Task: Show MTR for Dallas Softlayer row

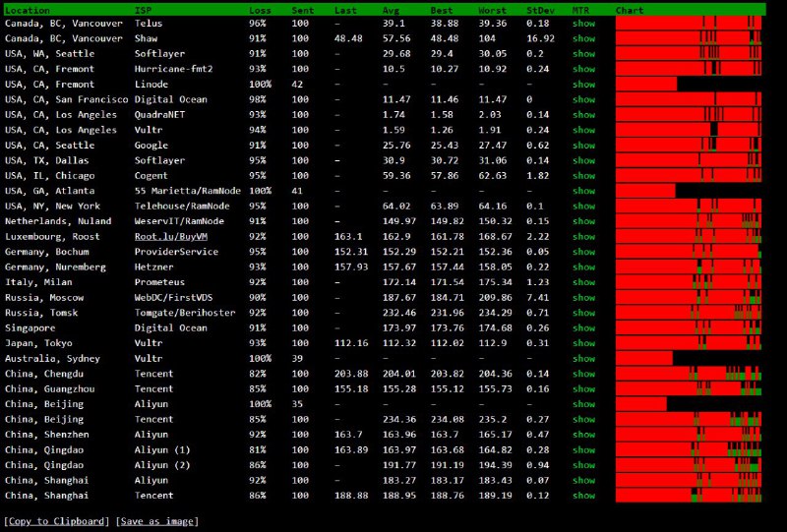Action: click(583, 160)
